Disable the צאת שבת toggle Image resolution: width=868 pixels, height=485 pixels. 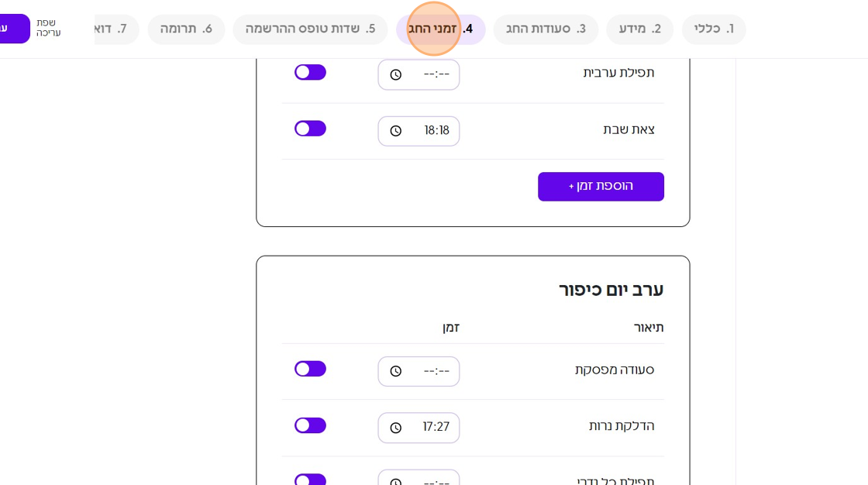(x=310, y=129)
